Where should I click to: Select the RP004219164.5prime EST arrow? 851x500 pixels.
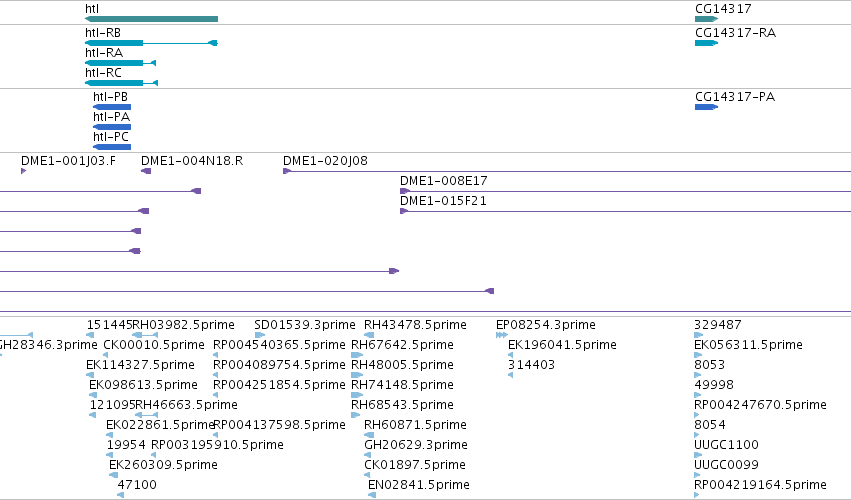coord(697,495)
